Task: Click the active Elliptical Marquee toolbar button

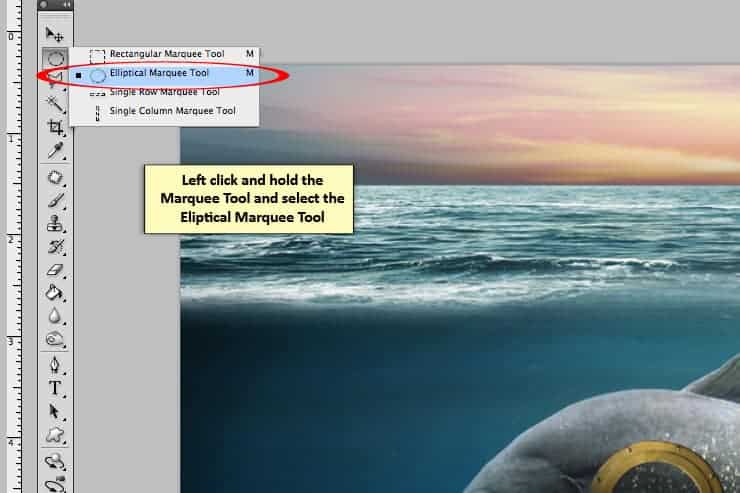Action: coord(55,58)
